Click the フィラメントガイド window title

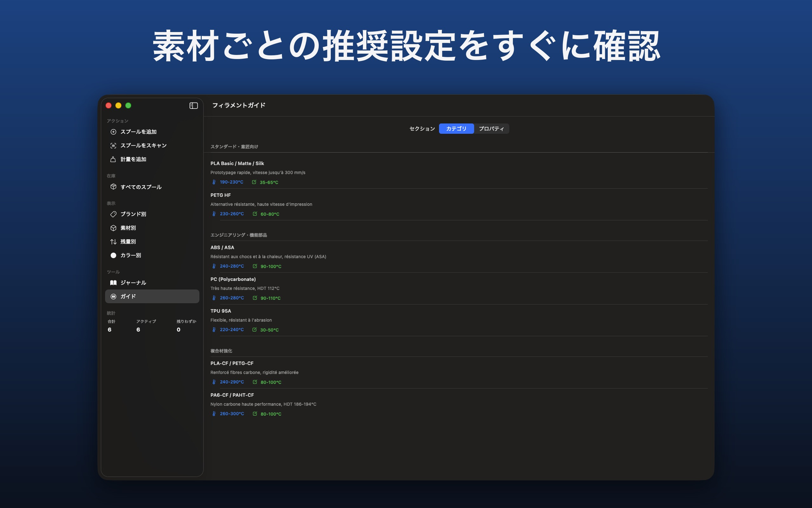coord(239,105)
